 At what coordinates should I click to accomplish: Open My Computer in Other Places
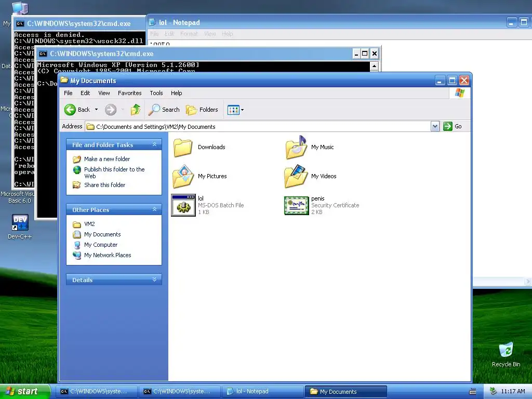click(100, 245)
